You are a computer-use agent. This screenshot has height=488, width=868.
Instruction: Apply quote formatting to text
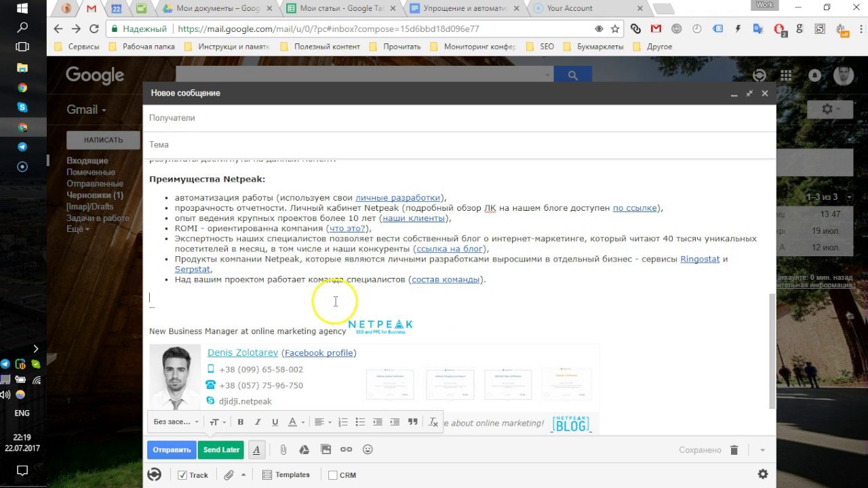(413, 422)
